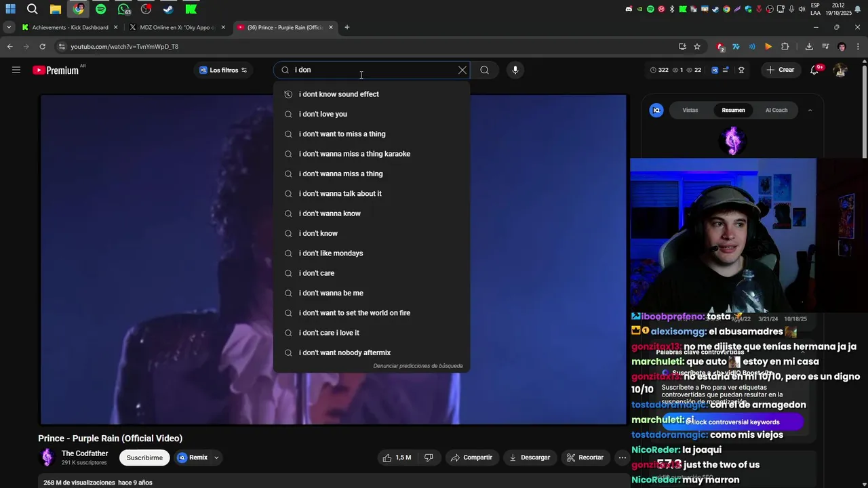Viewport: 868px width, 488px height.
Task: Open the three-dot more actions menu
Action: click(x=622, y=457)
